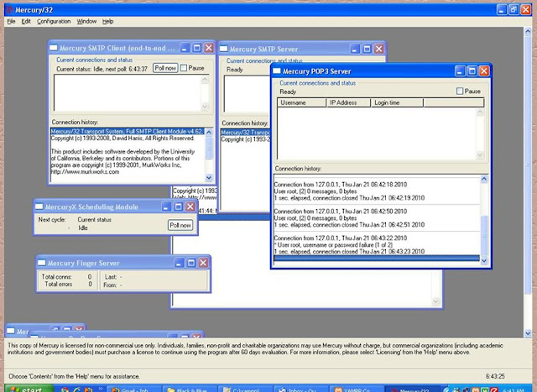Image resolution: width=537 pixels, height=392 pixels.
Task: Select 'User root, username or password failure' line
Action: (x=333, y=244)
